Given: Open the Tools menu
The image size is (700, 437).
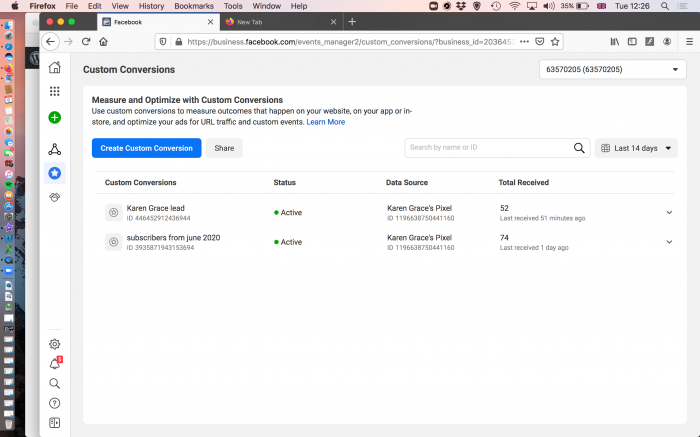Looking at the screenshot, I should 233,6.
